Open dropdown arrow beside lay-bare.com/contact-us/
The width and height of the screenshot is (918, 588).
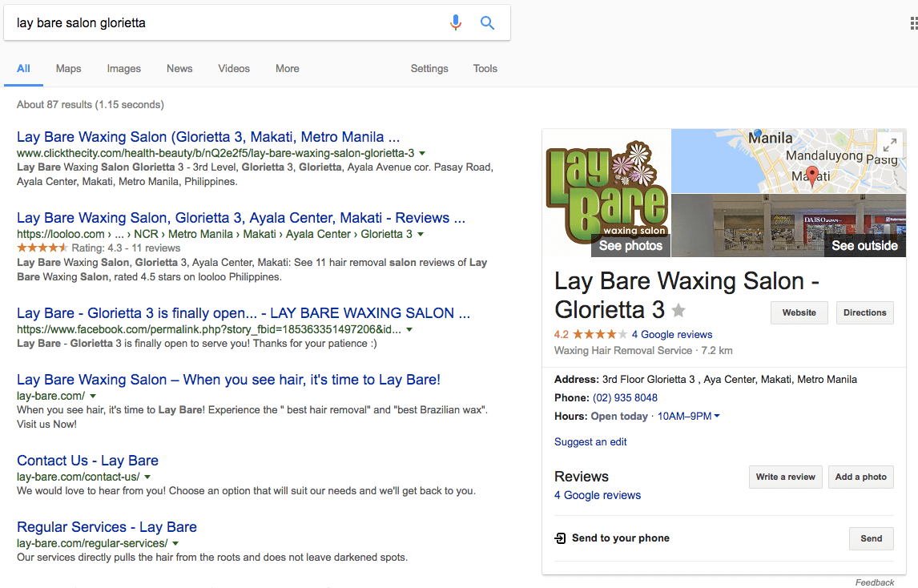(147, 477)
